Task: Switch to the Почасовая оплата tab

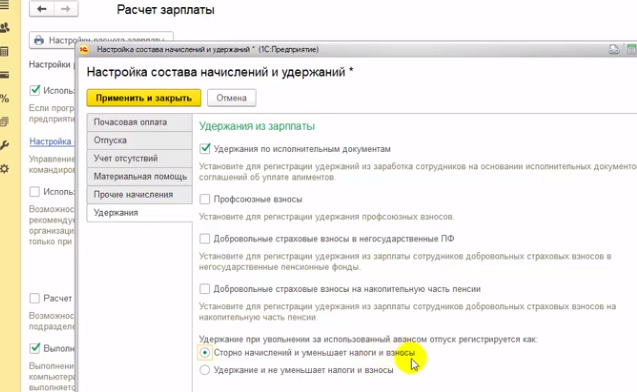Action: [x=139, y=122]
